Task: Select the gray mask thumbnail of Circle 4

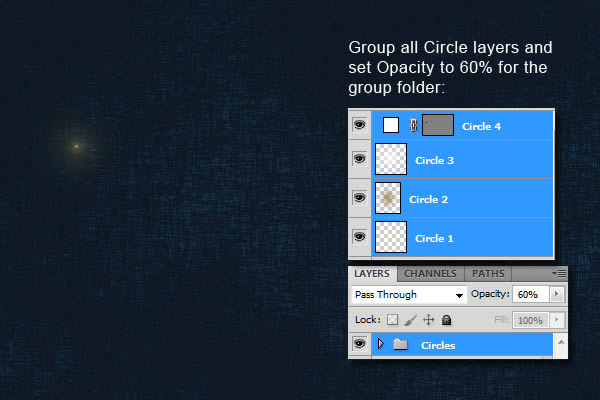Action: 438,125
